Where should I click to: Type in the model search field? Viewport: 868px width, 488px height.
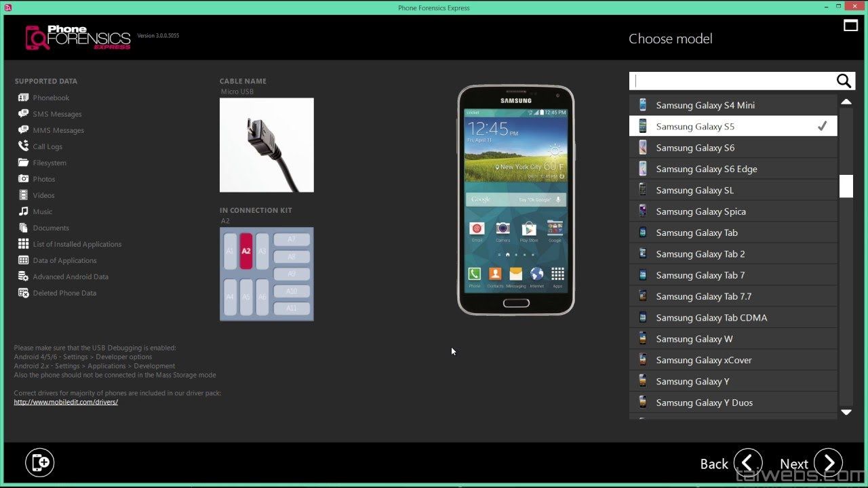[x=732, y=81]
